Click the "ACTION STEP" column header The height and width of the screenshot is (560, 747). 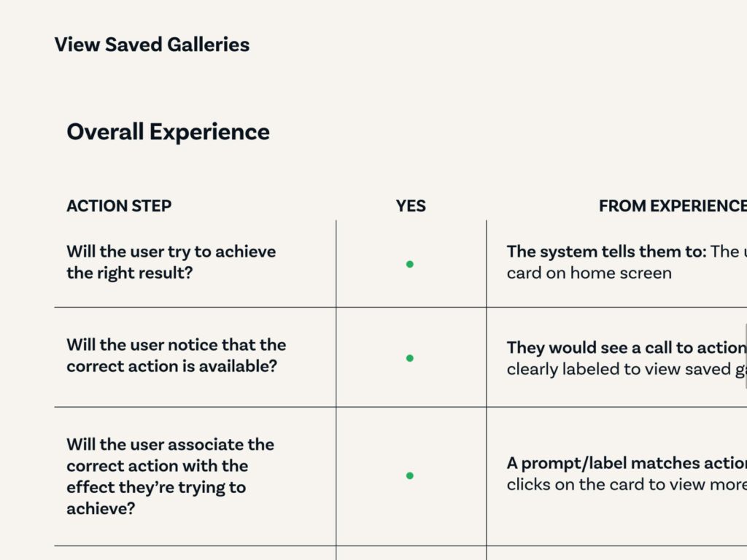[119, 206]
